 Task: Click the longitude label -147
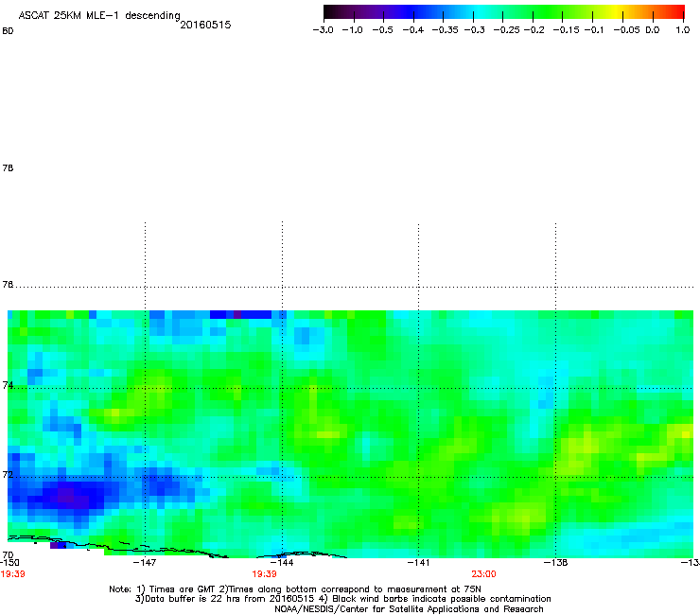pos(145,562)
